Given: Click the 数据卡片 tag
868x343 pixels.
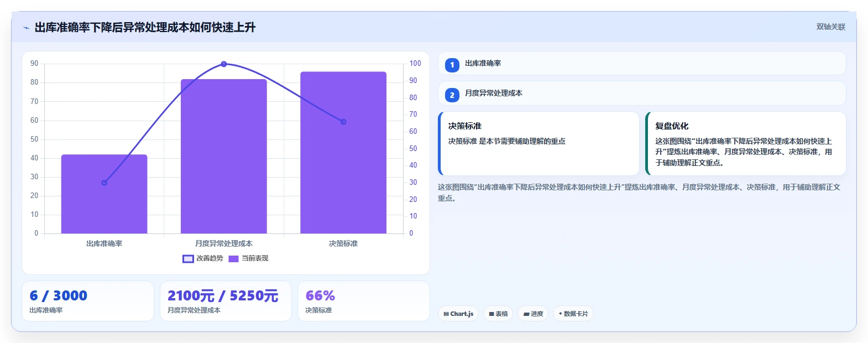Looking at the screenshot, I should 573,314.
